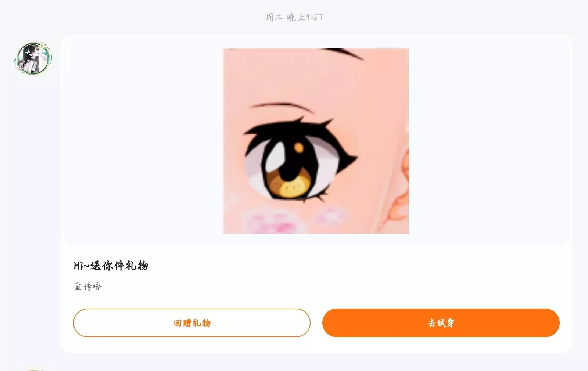Screen dimensions: 588x371
Task: Open the sender's round avatar
Action: [x=33, y=58]
